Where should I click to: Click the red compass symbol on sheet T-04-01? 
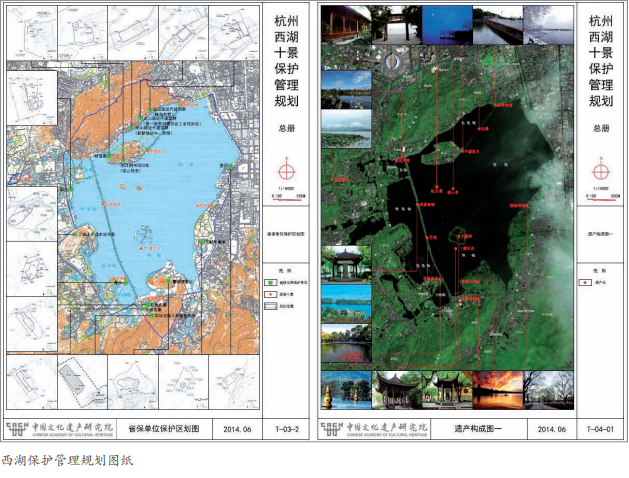click(601, 172)
